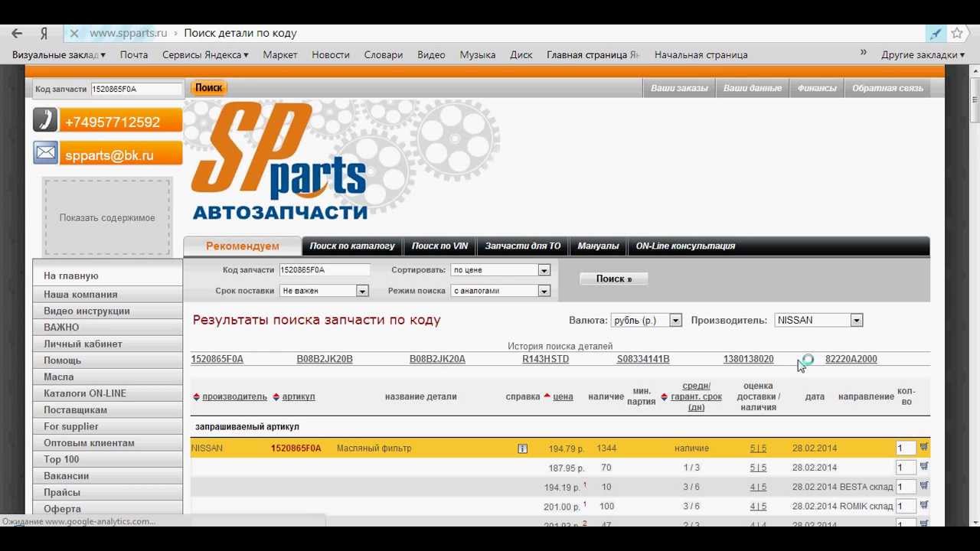Click the Показать содержимое placeholder box
Viewport: 980px width, 551px height.
click(107, 217)
